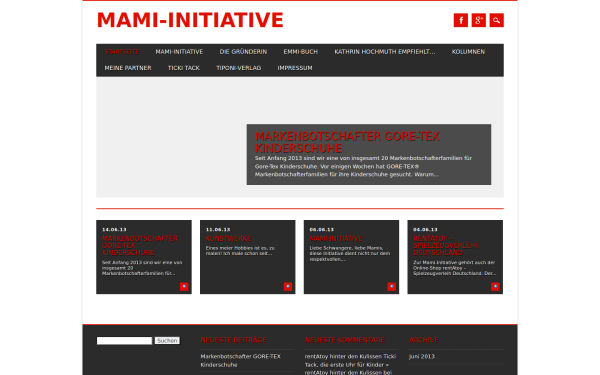Open Markenbotschafter Gore-Tex Kinderschuhe card title
The width and height of the screenshot is (600, 375).
point(140,245)
